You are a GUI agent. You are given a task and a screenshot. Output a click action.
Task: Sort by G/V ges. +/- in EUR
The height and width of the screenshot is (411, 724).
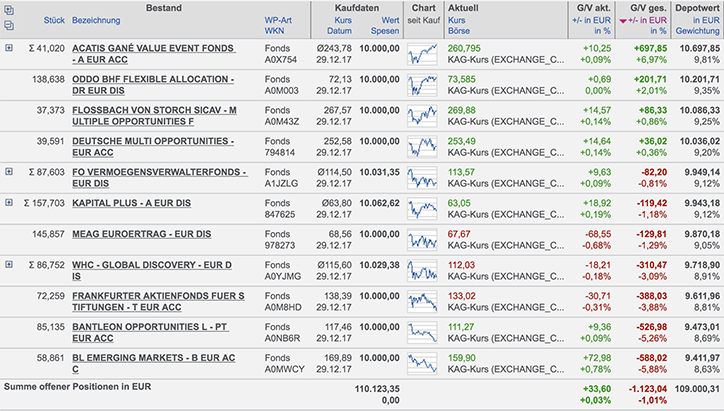[647, 20]
